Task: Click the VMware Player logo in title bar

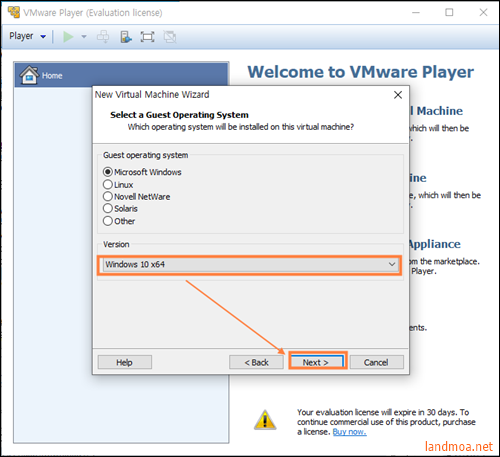Action: click(14, 12)
